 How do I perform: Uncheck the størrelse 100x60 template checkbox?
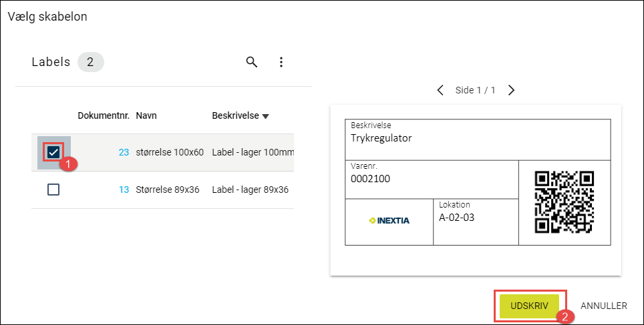pyautogui.click(x=53, y=152)
